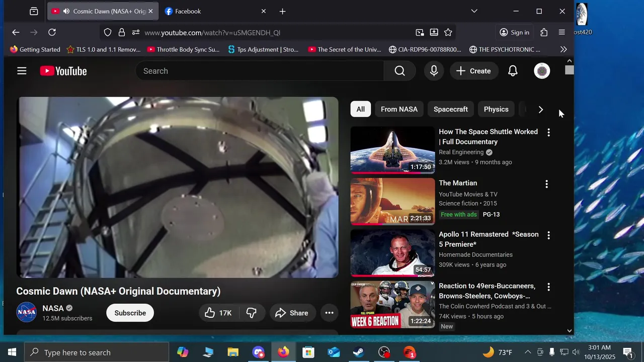Open Steam from the taskbar
The height and width of the screenshot is (362, 644).
(x=359, y=352)
